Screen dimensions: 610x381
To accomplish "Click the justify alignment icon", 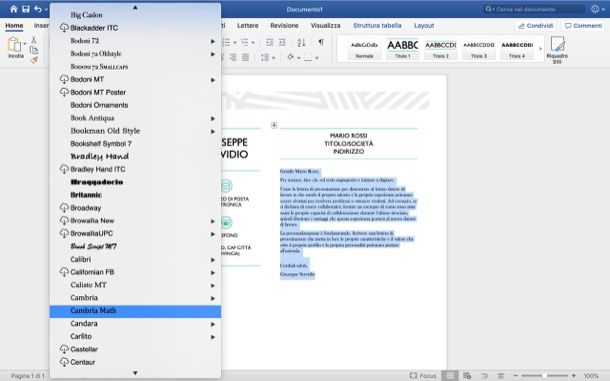I will pos(245,58).
